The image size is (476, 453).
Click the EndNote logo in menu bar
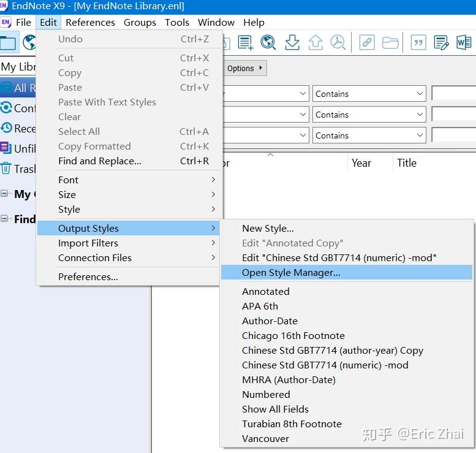6,22
